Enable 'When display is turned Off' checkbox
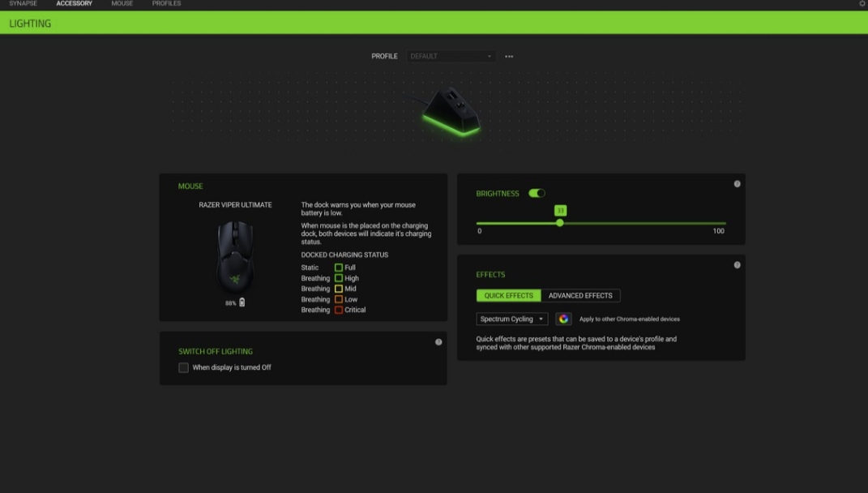This screenshot has height=493, width=868. 183,368
